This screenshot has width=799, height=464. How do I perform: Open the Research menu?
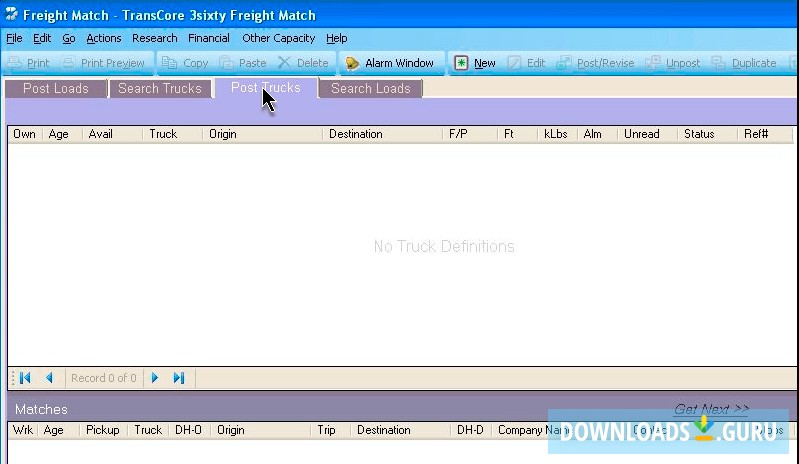[154, 38]
